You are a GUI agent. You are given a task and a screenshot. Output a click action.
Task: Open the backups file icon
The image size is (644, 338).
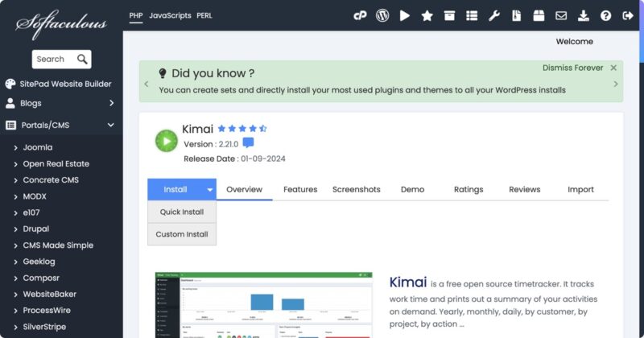point(517,15)
